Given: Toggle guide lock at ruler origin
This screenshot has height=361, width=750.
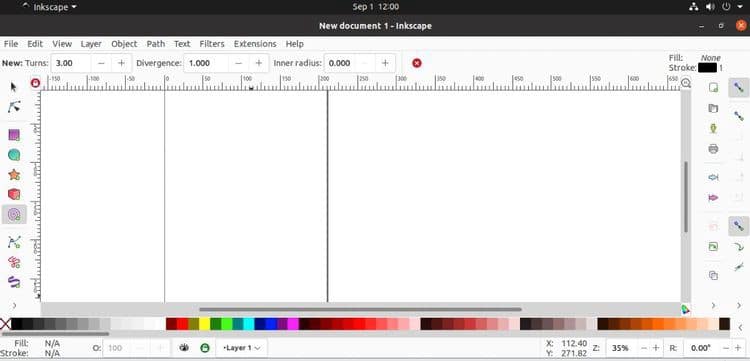Looking at the screenshot, I should [35, 83].
